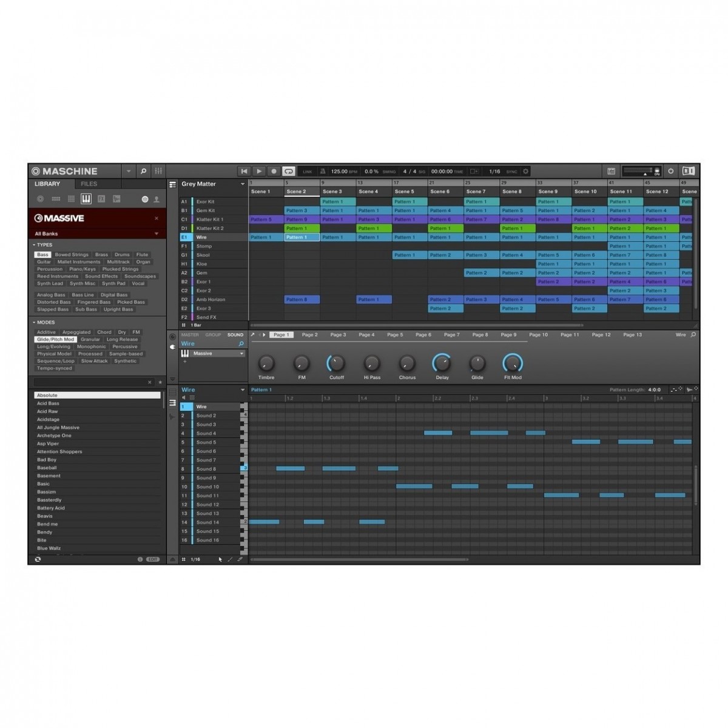This screenshot has height=728, width=728.
Task: Open the All Banks dropdown
Action: pos(97,234)
